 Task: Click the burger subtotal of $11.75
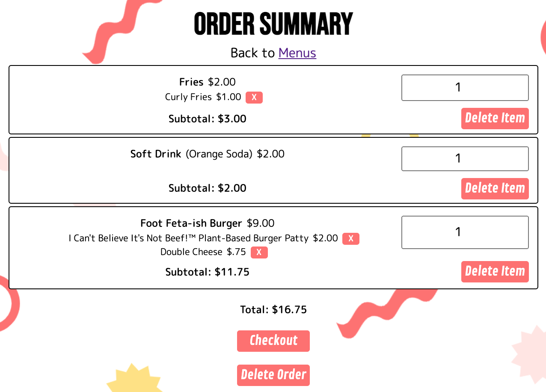click(208, 272)
